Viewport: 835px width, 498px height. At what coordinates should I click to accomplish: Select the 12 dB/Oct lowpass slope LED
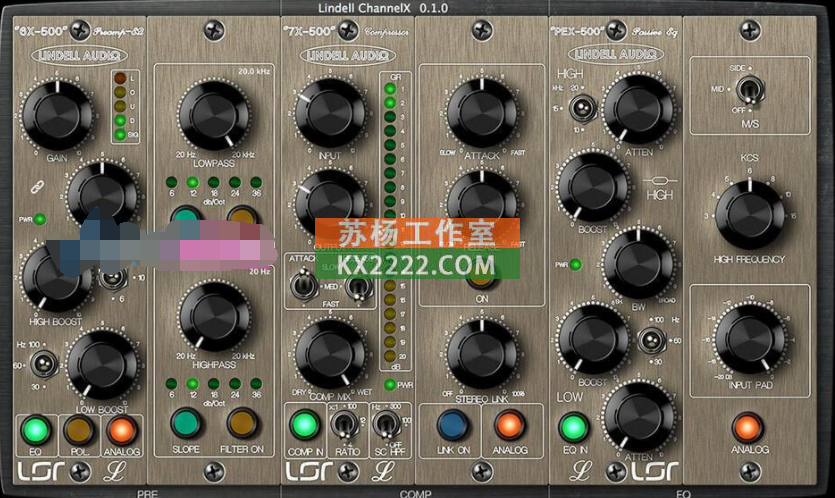click(x=193, y=182)
